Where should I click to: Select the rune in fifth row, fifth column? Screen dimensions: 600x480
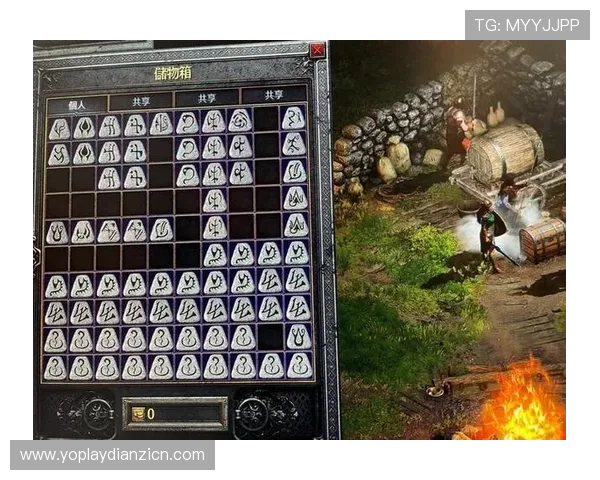pos(161,230)
